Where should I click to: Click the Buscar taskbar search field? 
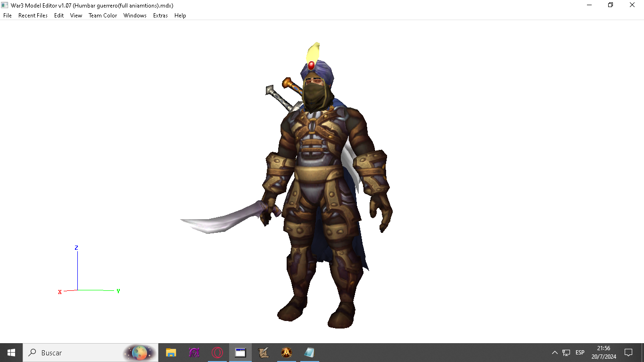91,353
